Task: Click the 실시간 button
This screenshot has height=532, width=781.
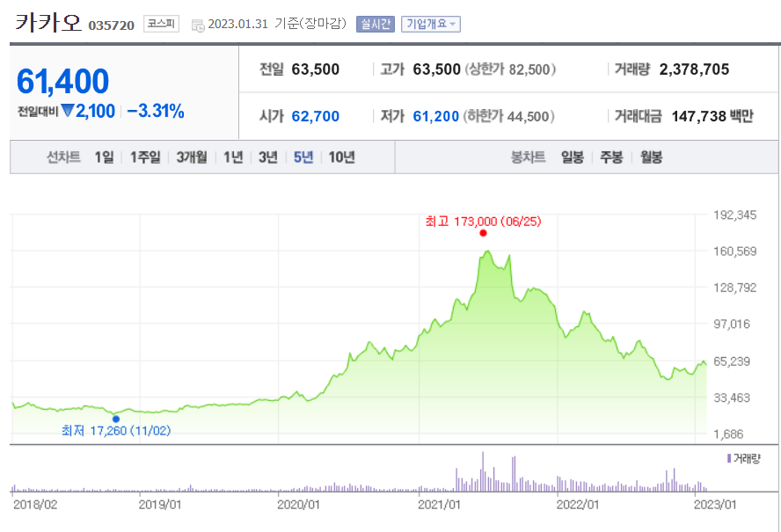Action: pos(376,24)
